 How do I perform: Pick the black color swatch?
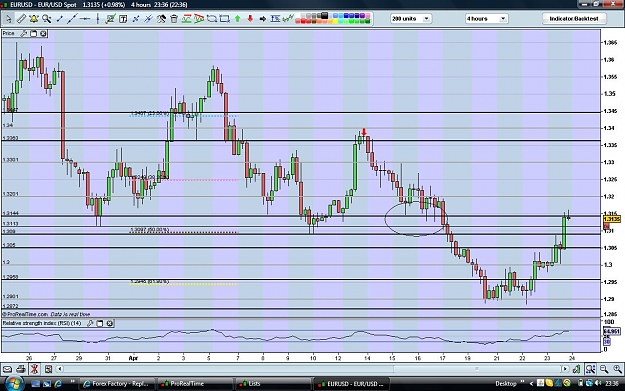click(x=324, y=16)
